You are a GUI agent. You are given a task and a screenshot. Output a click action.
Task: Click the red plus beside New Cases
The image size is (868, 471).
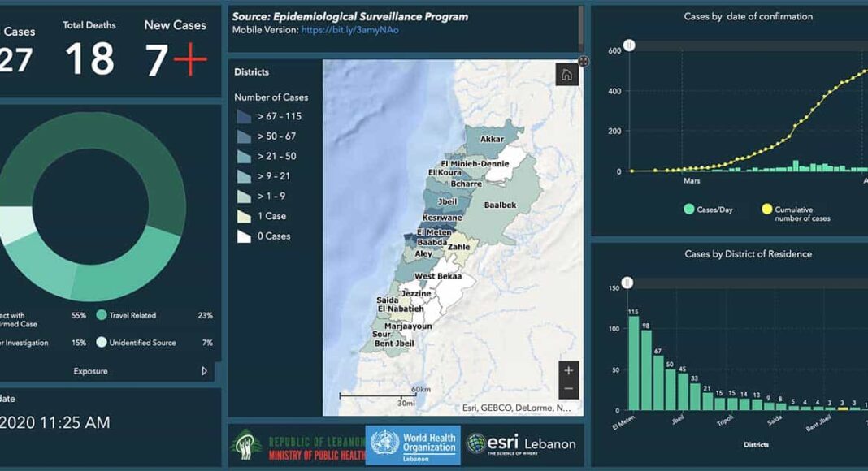189,61
